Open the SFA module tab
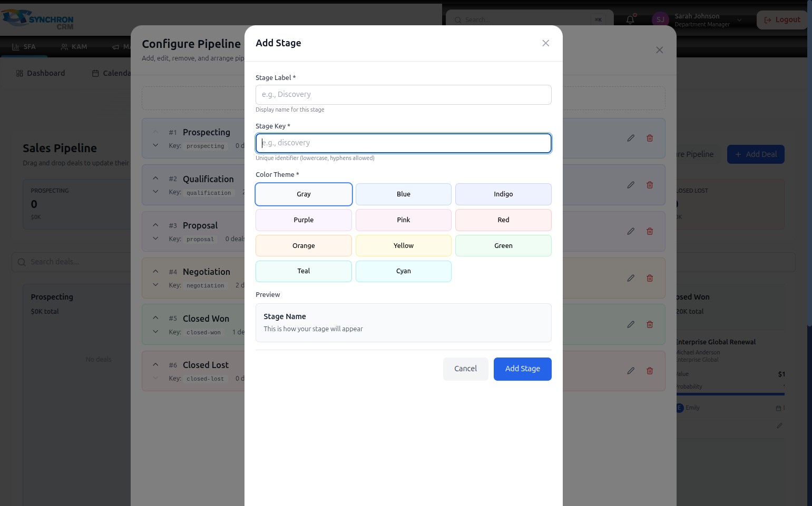This screenshot has width=812, height=506. click(24, 47)
